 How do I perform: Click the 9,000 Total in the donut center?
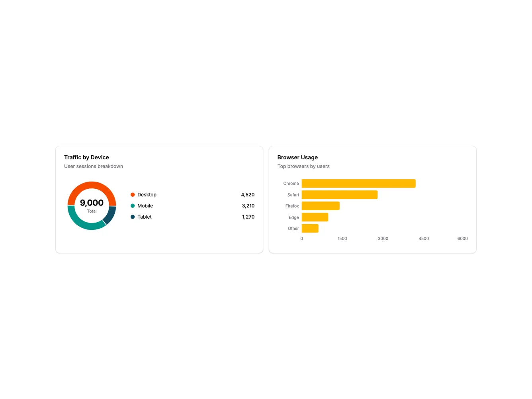(x=92, y=203)
